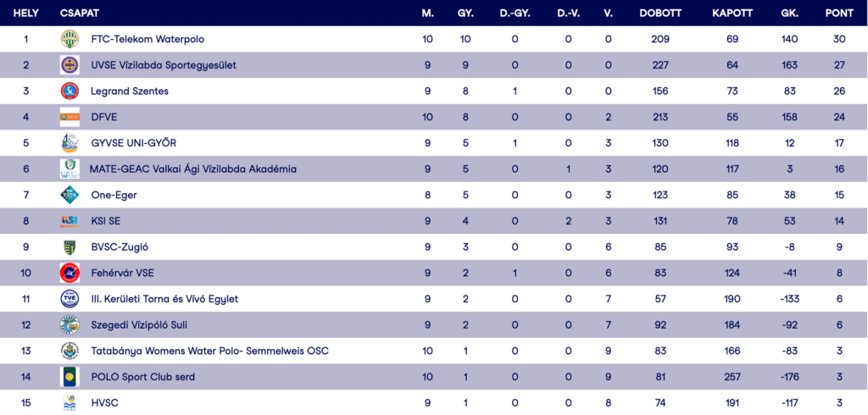Click the Legrand Szentes team logo
This screenshot has height=415, width=868.
(69, 91)
